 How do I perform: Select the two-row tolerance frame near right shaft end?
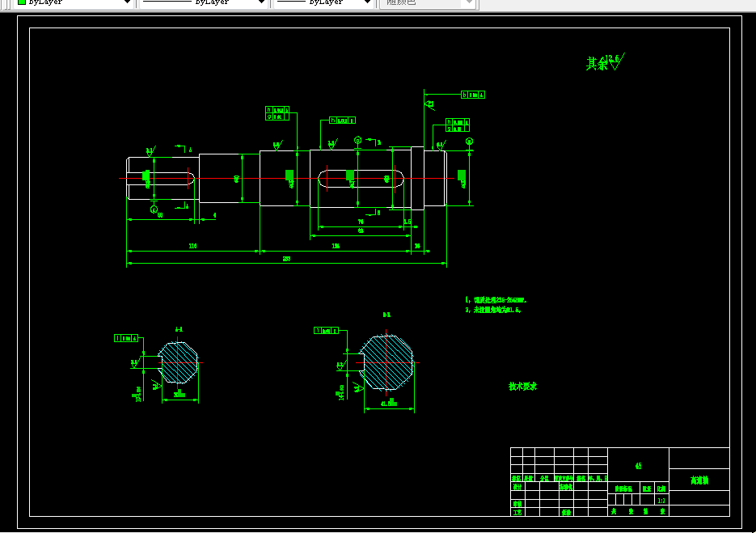pos(458,125)
